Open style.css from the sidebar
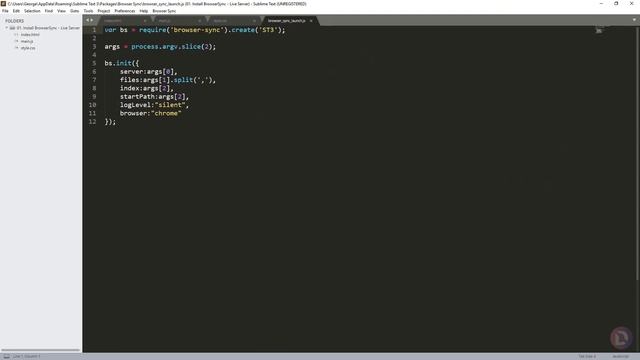The height and width of the screenshot is (360, 640). click(28, 48)
